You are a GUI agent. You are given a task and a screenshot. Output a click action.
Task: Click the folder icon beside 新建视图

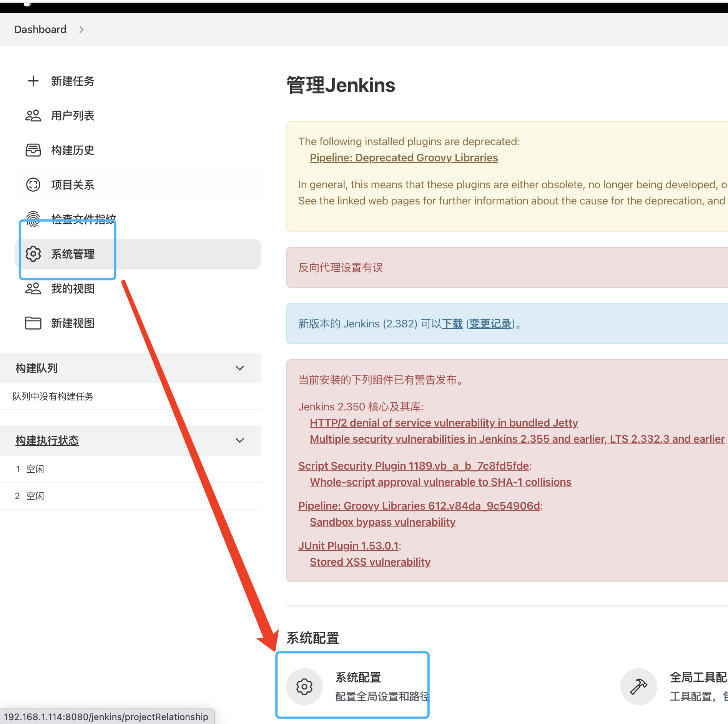33,323
